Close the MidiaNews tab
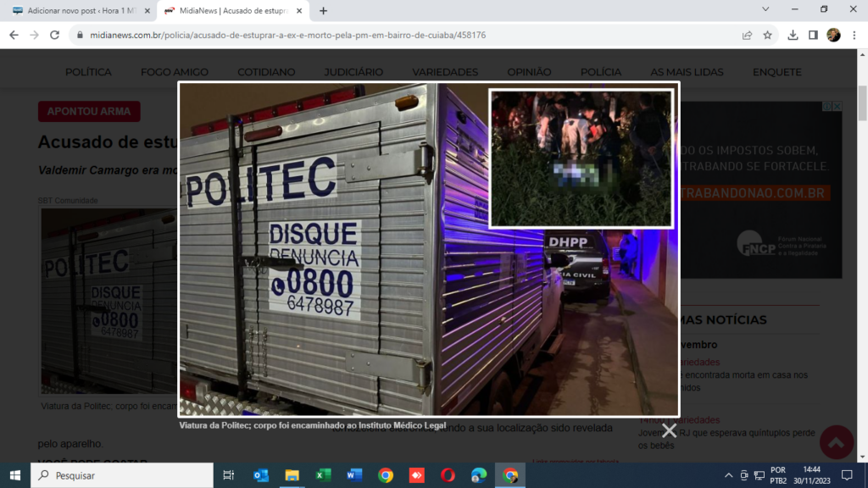 pyautogui.click(x=299, y=10)
